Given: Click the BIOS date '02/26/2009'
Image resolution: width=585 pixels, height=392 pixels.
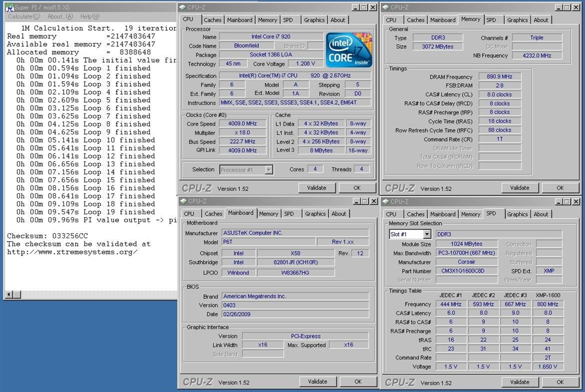Looking at the screenshot, I should pyautogui.click(x=295, y=314).
